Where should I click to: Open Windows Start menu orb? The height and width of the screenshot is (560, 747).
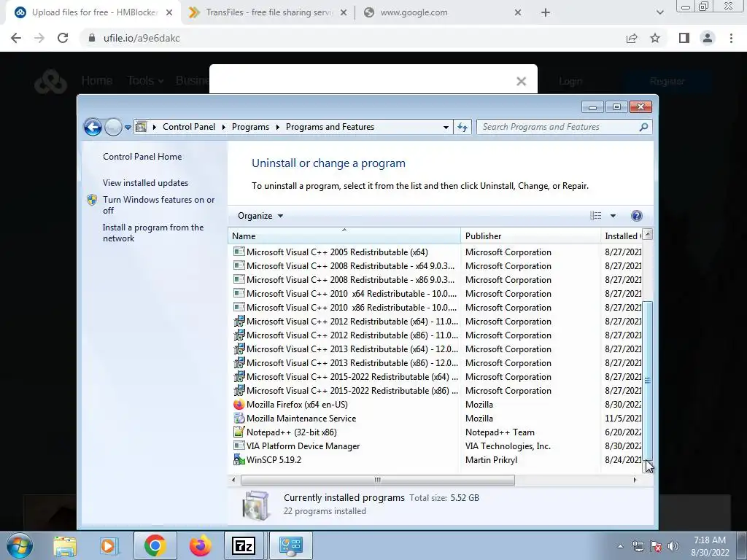[x=20, y=545]
